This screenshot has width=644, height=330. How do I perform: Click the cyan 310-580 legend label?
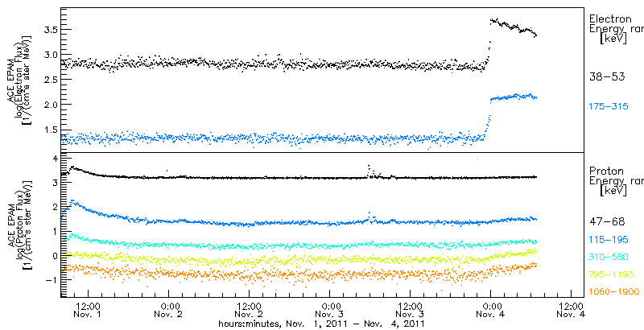tap(609, 257)
